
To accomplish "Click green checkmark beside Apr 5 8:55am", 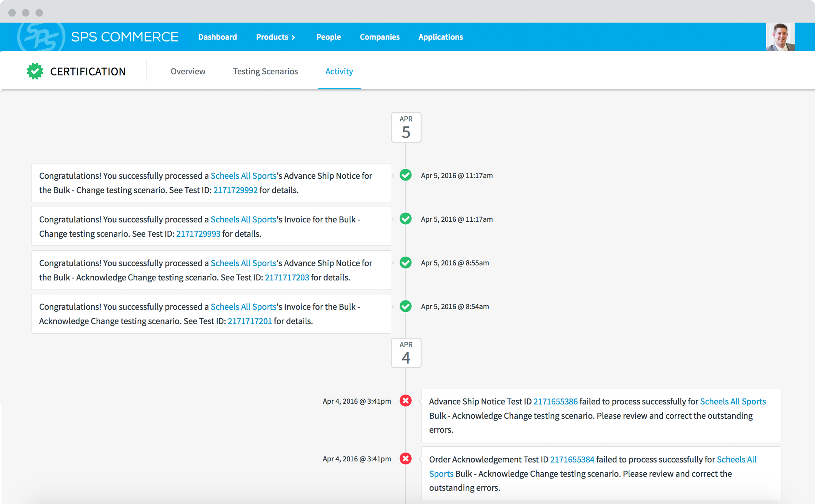I will (x=406, y=263).
